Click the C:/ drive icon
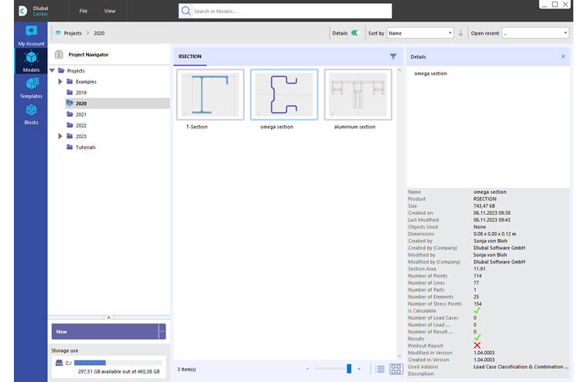The image size is (588, 382). [x=59, y=363]
